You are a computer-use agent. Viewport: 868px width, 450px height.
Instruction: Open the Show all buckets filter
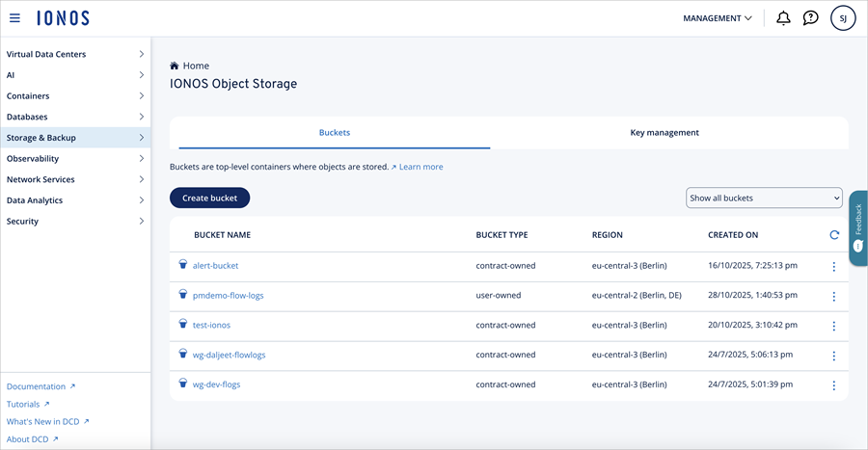[x=764, y=198]
